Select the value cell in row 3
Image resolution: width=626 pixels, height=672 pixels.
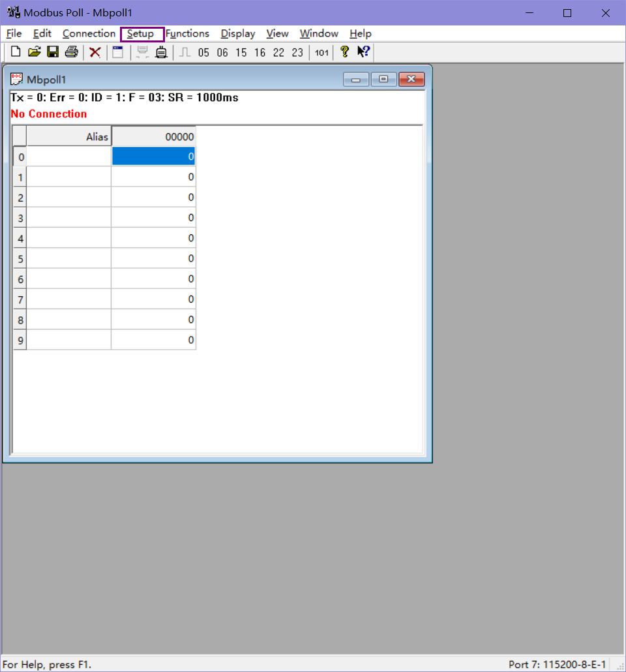pyautogui.click(x=153, y=218)
